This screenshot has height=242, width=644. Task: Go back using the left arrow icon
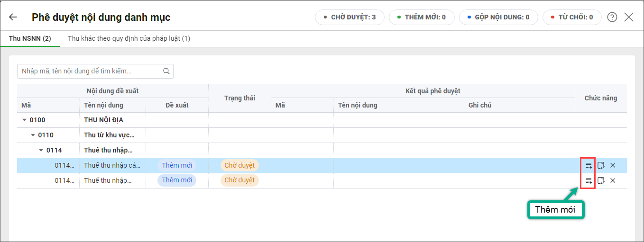pos(13,18)
